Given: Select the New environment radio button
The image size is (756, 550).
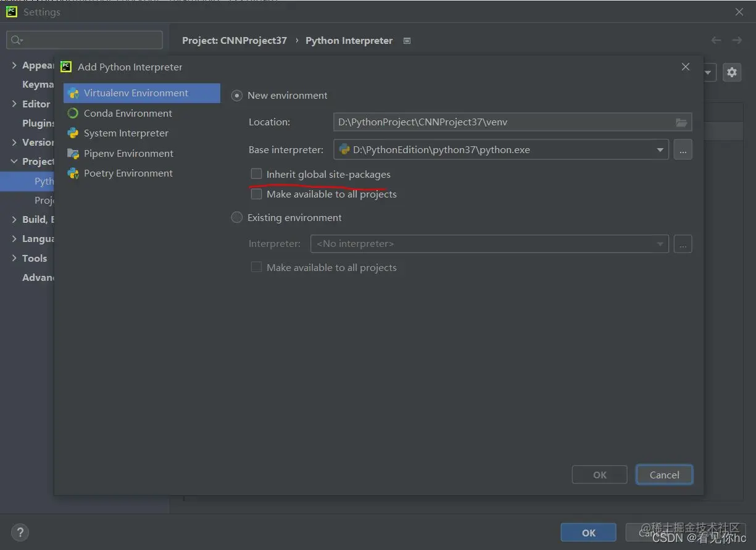Looking at the screenshot, I should (x=236, y=96).
